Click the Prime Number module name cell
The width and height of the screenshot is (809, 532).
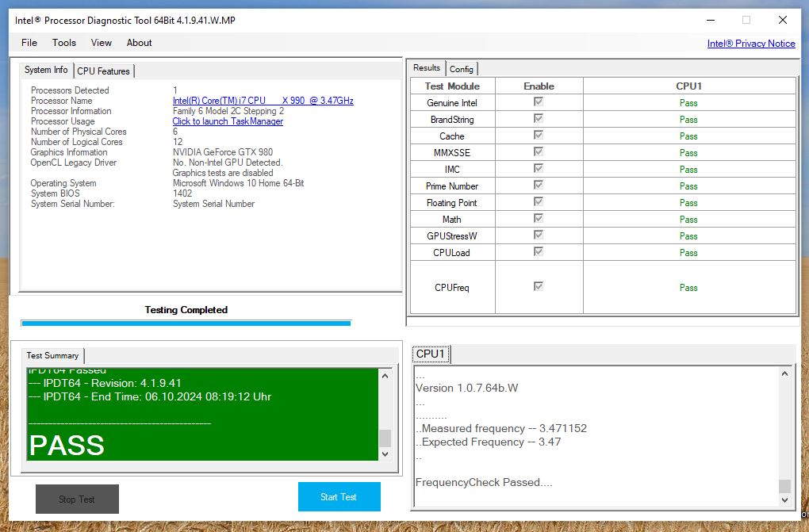(452, 186)
